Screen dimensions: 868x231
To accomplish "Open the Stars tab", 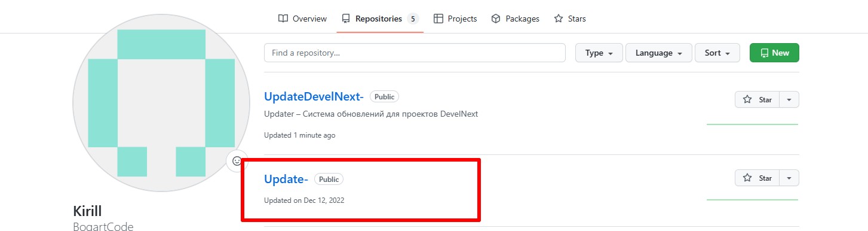I will (570, 19).
